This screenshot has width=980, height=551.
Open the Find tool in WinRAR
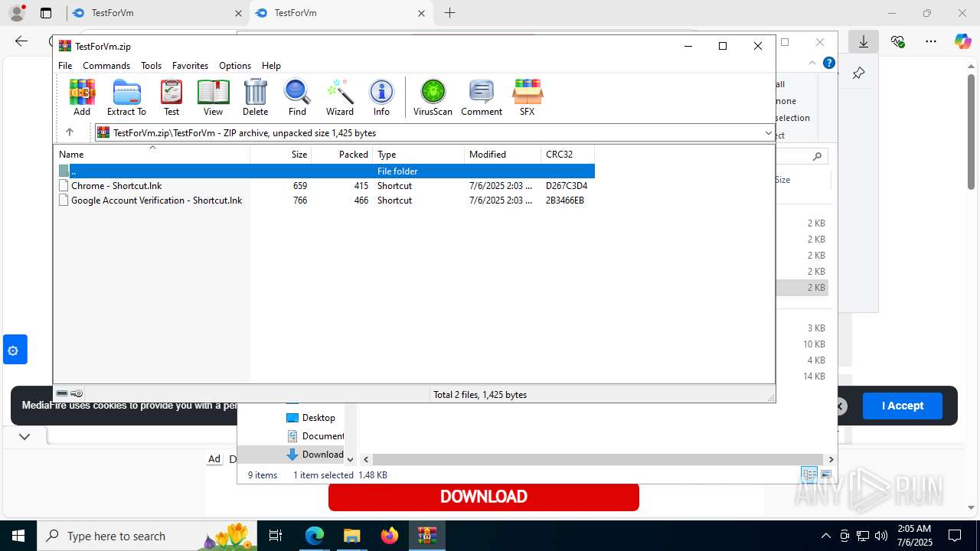click(x=297, y=97)
